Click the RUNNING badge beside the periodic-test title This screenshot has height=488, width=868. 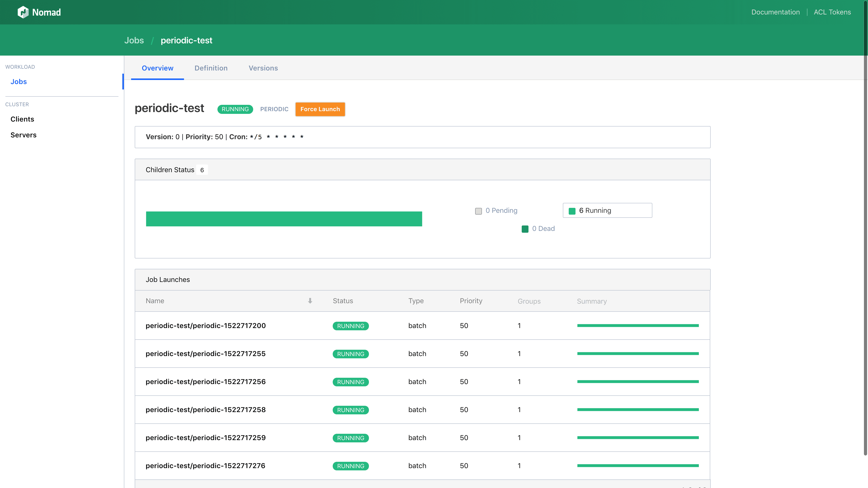click(x=235, y=109)
